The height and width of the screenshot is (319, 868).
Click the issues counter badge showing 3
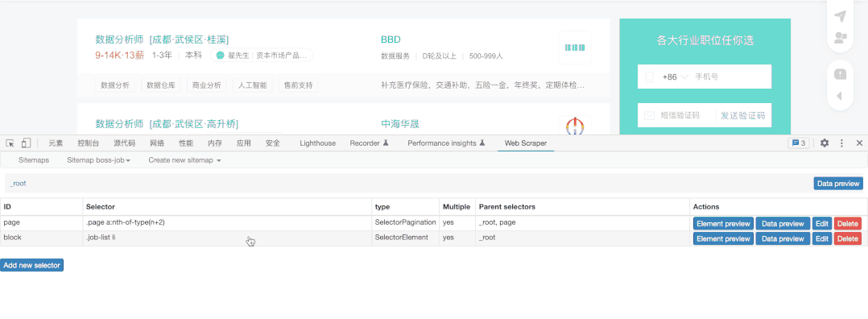[x=799, y=143]
